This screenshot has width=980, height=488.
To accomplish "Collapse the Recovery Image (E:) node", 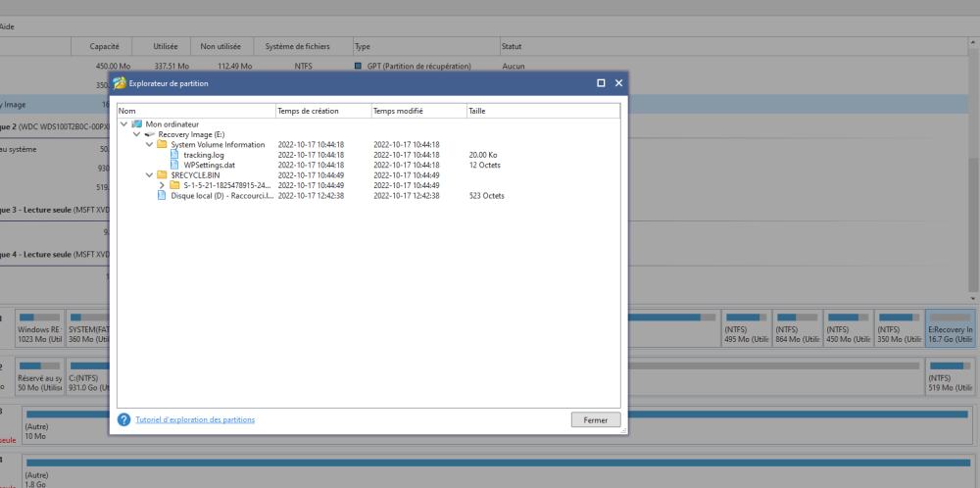I will [136, 134].
